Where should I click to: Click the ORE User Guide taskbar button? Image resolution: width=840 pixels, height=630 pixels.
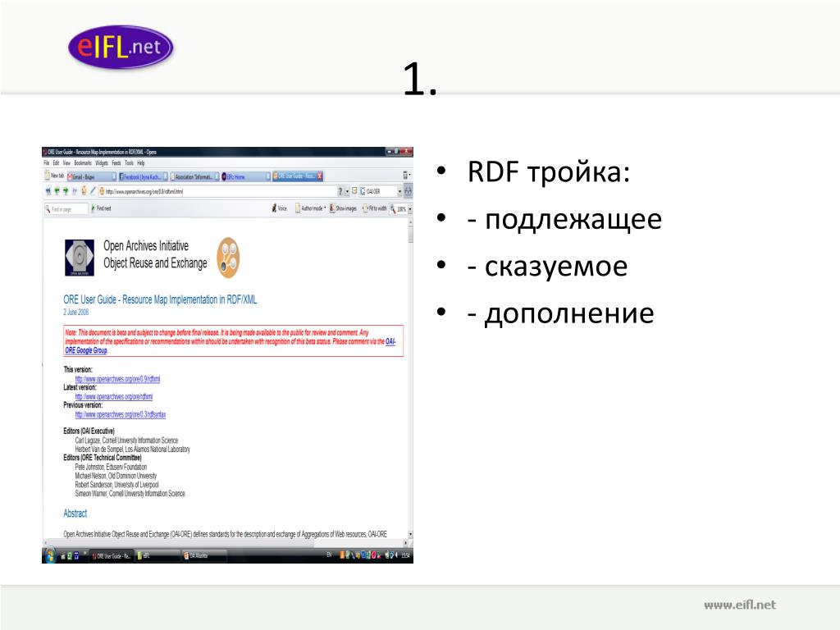point(111,555)
